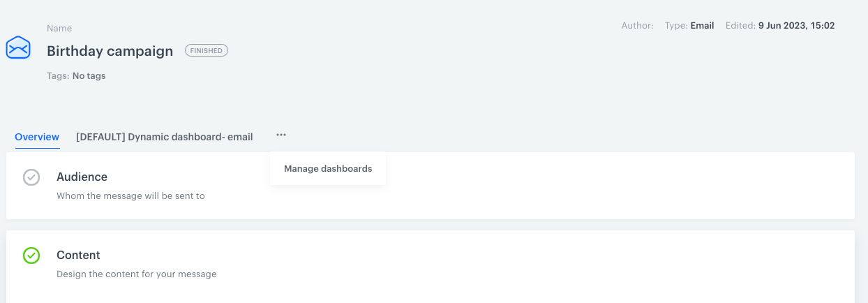Click the Birthday campaign name field

[110, 51]
